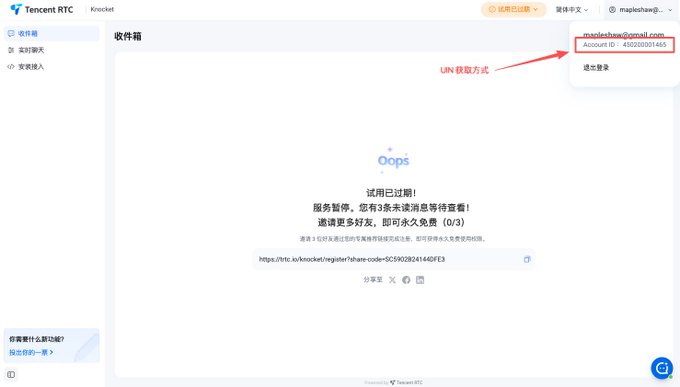Select 退出登录 to log out
680x387 pixels.
pos(596,68)
